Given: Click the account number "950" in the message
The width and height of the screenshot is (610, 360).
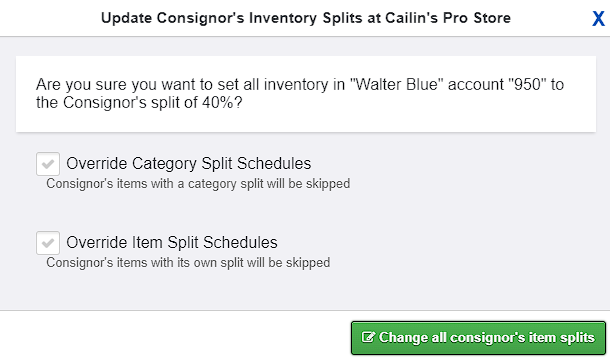Looking at the screenshot, I should [528, 84].
